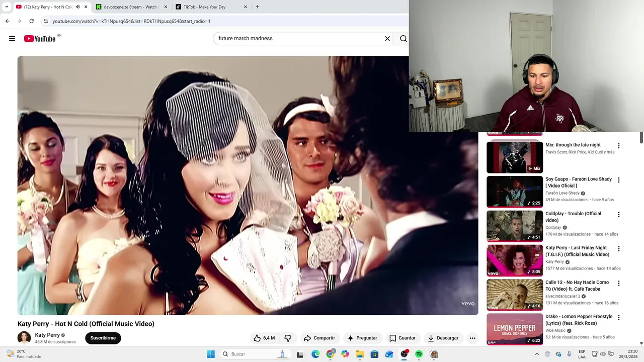Image resolution: width=644 pixels, height=362 pixels.
Task: Open more actions ellipsis under video
Action: pyautogui.click(x=472, y=338)
